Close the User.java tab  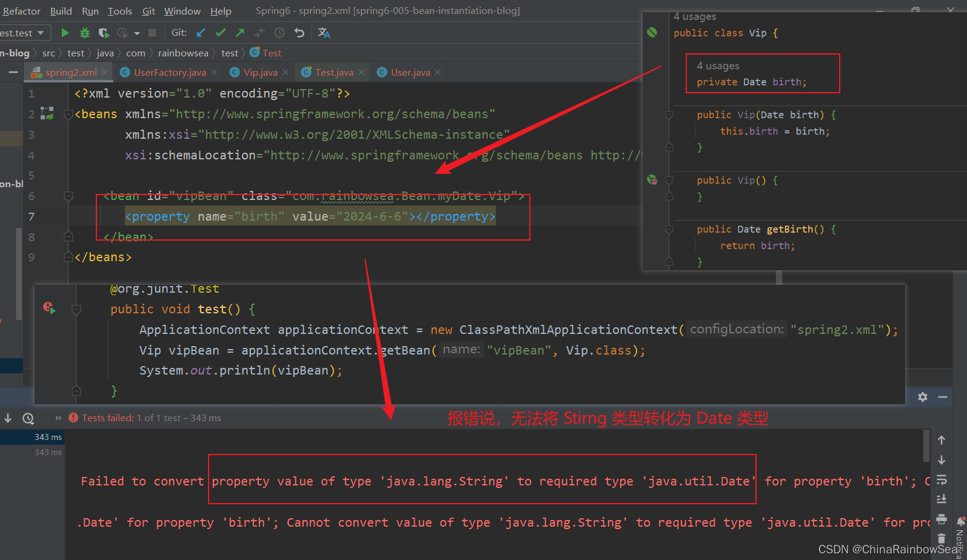(x=438, y=72)
